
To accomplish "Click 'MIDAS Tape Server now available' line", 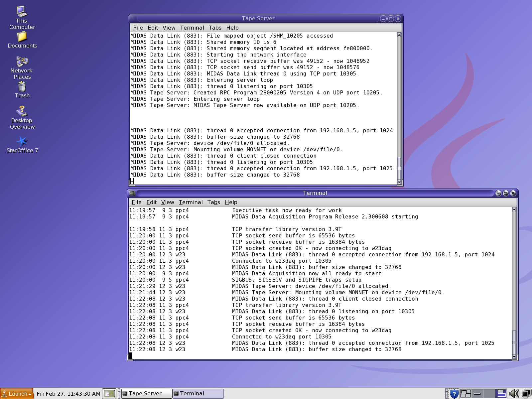I will pyautogui.click(x=245, y=105).
